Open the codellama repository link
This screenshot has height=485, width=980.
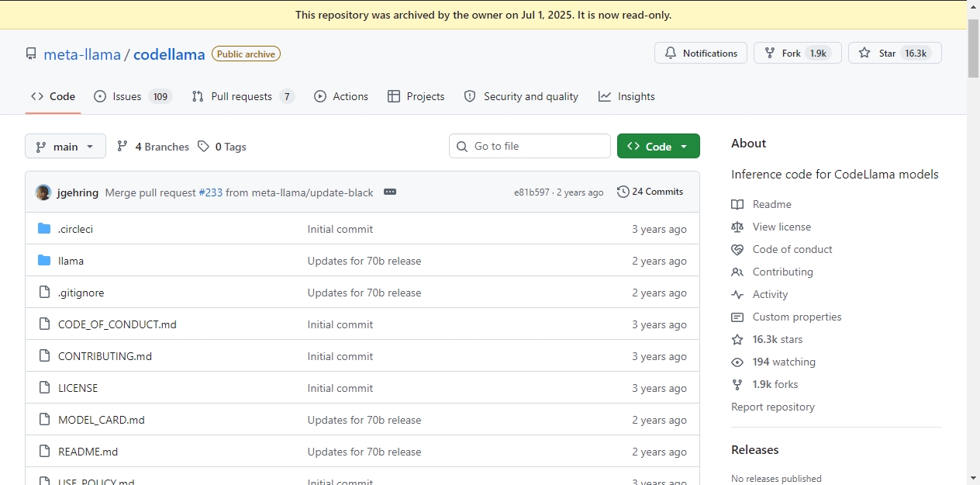pyautogui.click(x=169, y=54)
